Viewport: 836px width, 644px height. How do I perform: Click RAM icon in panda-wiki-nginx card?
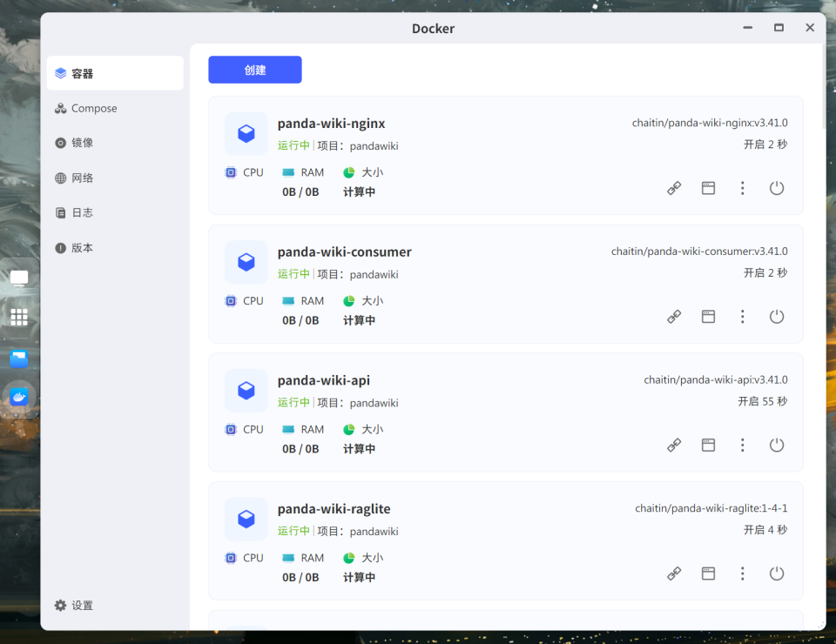tap(288, 172)
